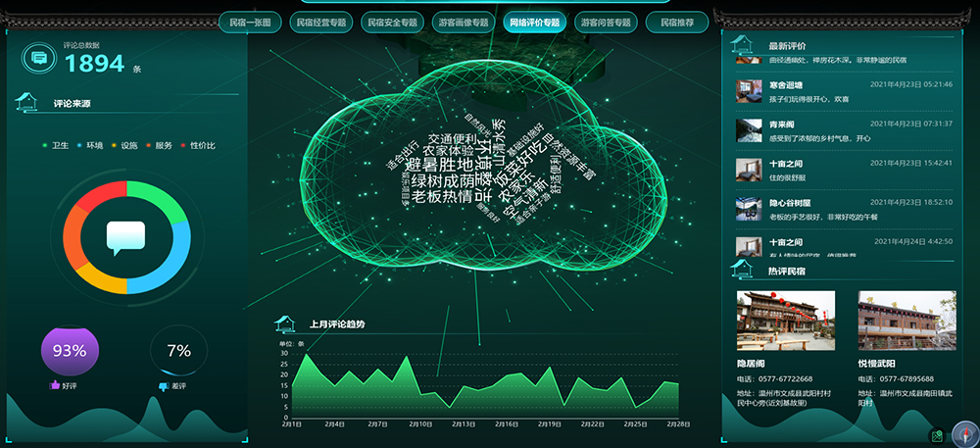Viewport: 980px width, 448px height.
Task: Click the house icon beside 最新评价
Action: pyautogui.click(x=743, y=45)
